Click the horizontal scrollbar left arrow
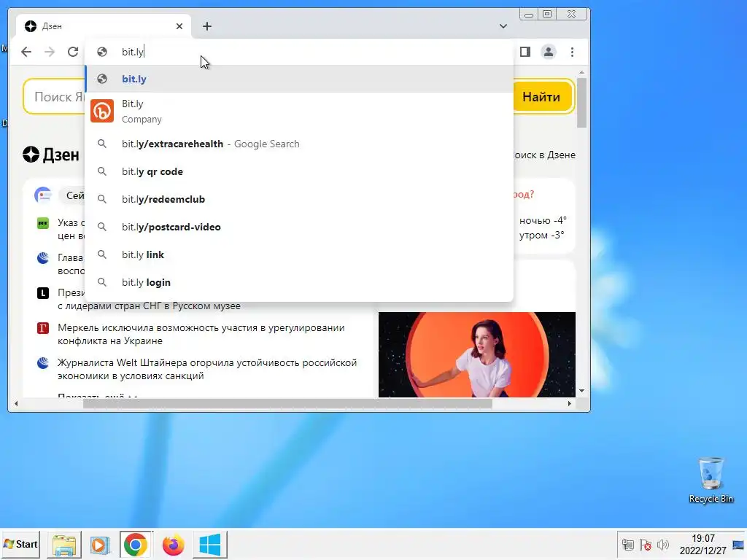This screenshot has width=747, height=560. pyautogui.click(x=16, y=404)
